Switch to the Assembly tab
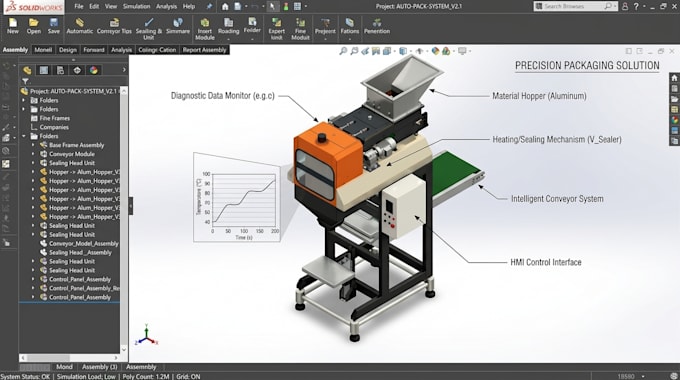Image resolution: width=680 pixels, height=380 pixels. point(15,50)
